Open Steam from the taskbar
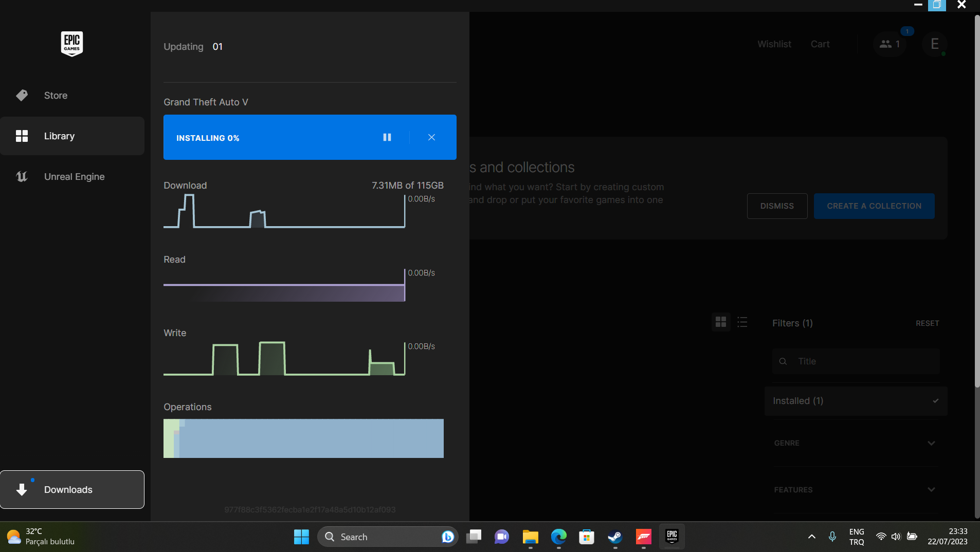The height and width of the screenshot is (552, 980). tap(615, 537)
